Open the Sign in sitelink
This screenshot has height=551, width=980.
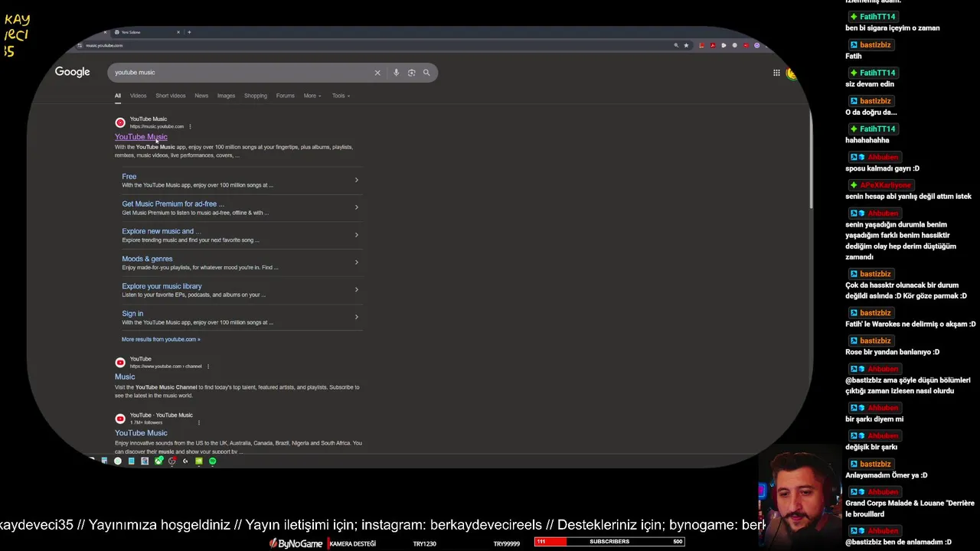pyautogui.click(x=132, y=314)
